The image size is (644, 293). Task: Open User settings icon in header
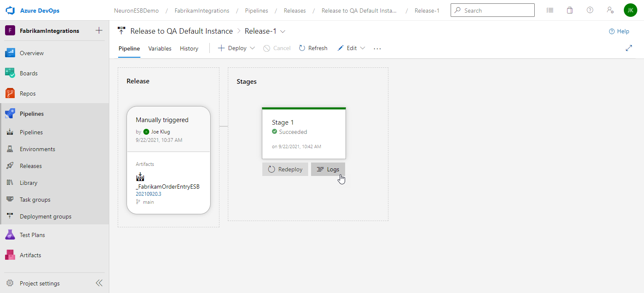[610, 11]
